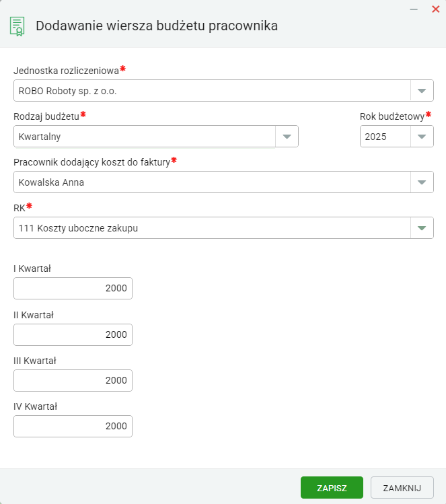
Task: Click the 111 Koszty uboczne zakupu field
Action: [x=212, y=228]
